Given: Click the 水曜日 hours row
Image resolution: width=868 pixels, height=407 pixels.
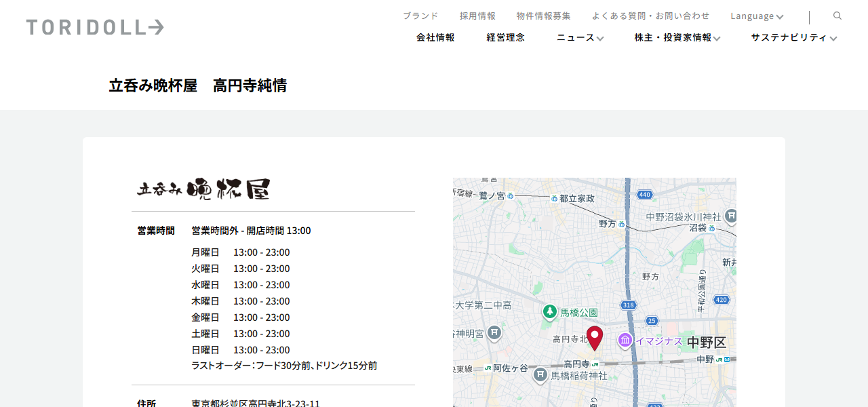Looking at the screenshot, I should tap(241, 285).
